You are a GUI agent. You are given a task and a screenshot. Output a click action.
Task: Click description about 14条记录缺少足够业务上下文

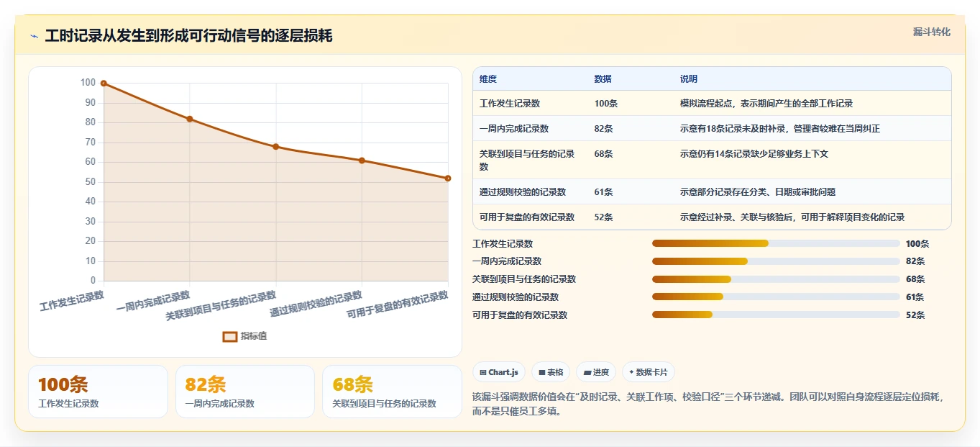[x=754, y=154]
